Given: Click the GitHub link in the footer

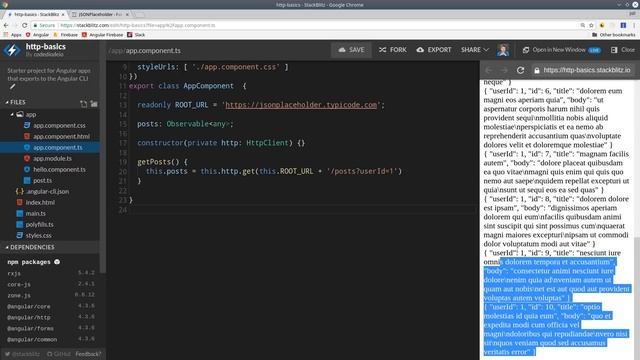Looking at the screenshot, I should point(59,354).
